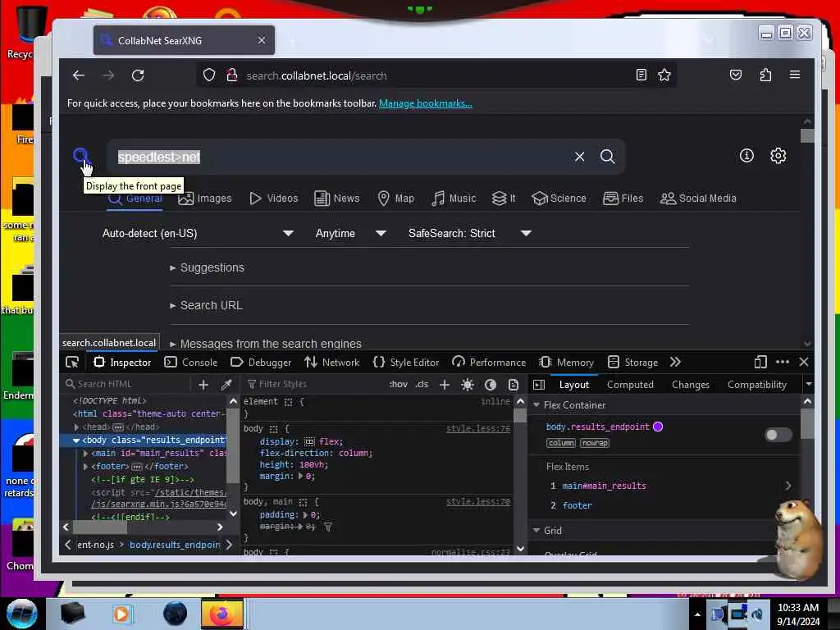Open the SearXNG about info icon
840x630 pixels.
[746, 156]
